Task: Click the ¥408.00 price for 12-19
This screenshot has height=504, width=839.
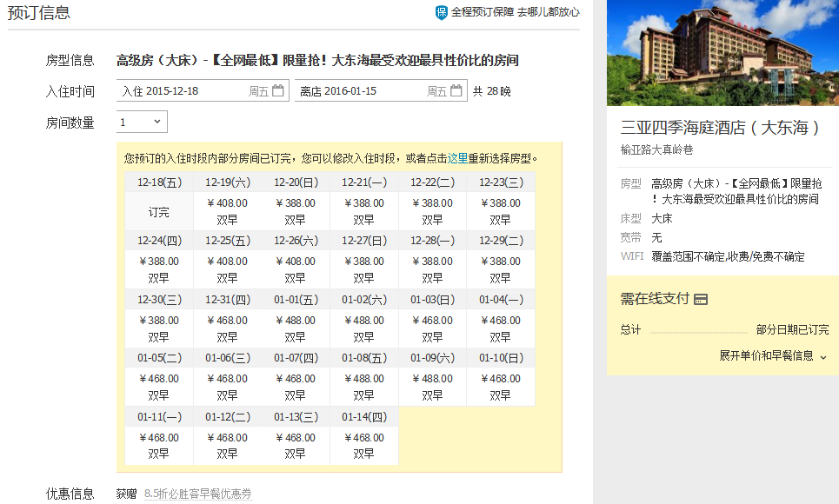Action: 228,203
